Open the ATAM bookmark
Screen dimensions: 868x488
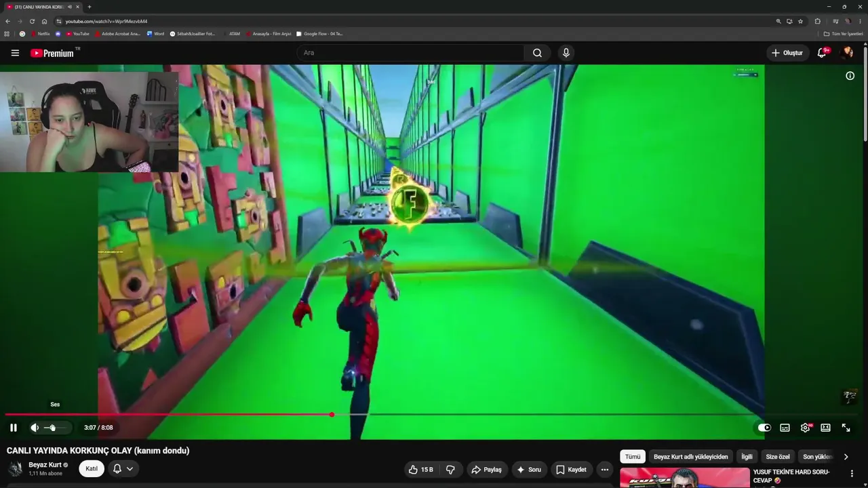click(x=231, y=34)
